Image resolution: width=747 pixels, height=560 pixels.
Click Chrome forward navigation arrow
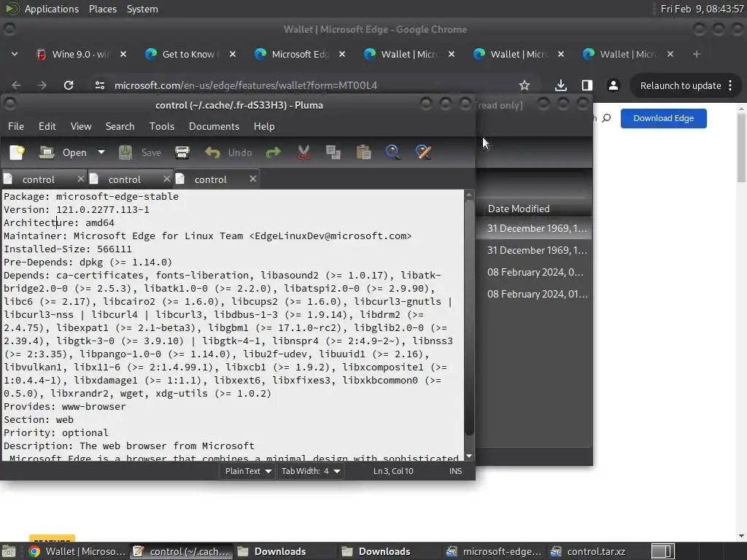tap(42, 85)
